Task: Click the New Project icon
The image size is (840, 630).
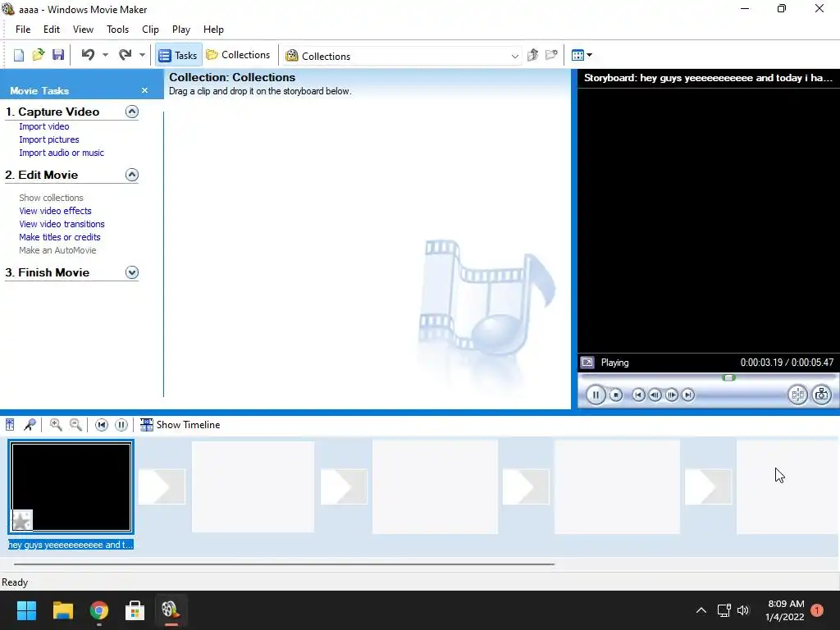Action: pyautogui.click(x=19, y=55)
